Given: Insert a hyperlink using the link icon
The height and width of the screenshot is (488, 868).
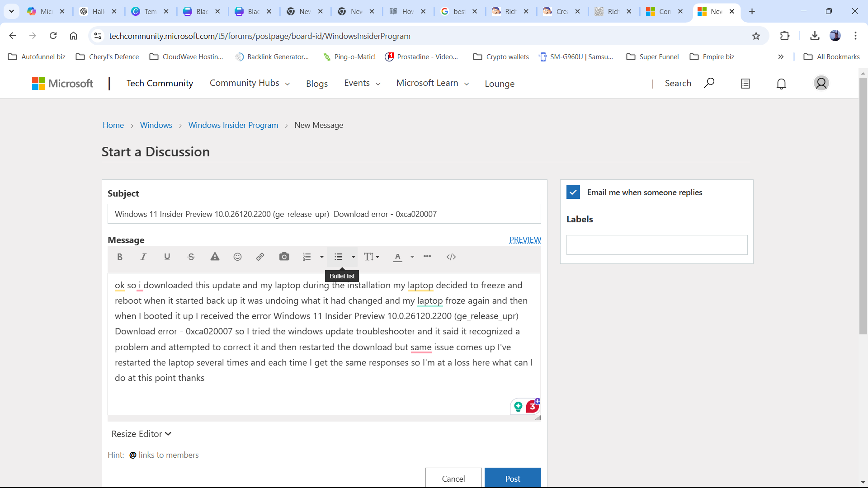Looking at the screenshot, I should (x=260, y=257).
